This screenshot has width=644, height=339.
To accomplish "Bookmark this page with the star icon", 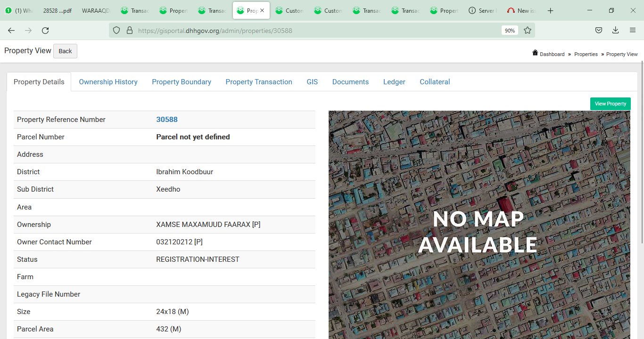I will [528, 30].
